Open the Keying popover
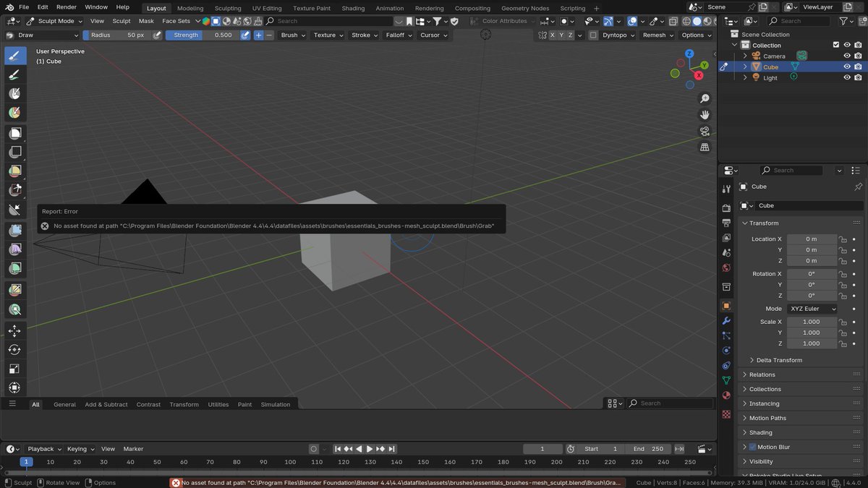 click(80, 449)
